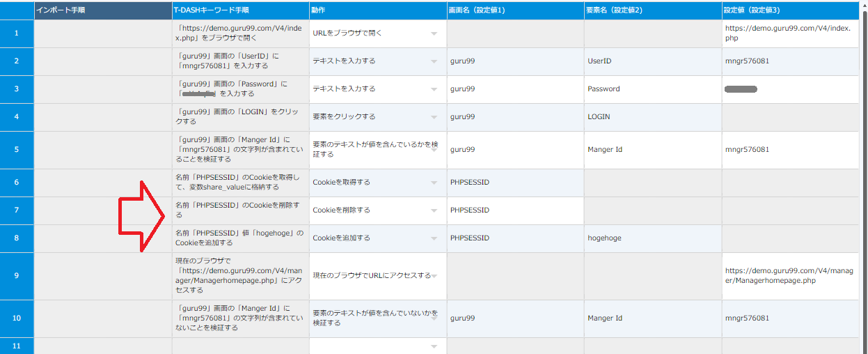The image size is (868, 354).
Task: Click the Password element name cell
Action: 653,89
